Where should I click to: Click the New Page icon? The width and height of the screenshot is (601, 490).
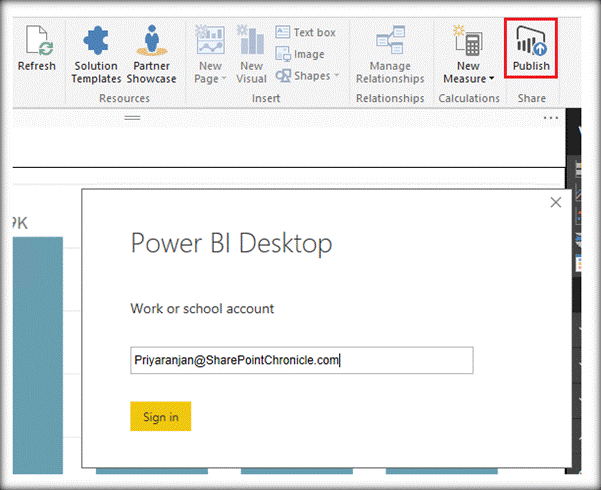coord(210,39)
